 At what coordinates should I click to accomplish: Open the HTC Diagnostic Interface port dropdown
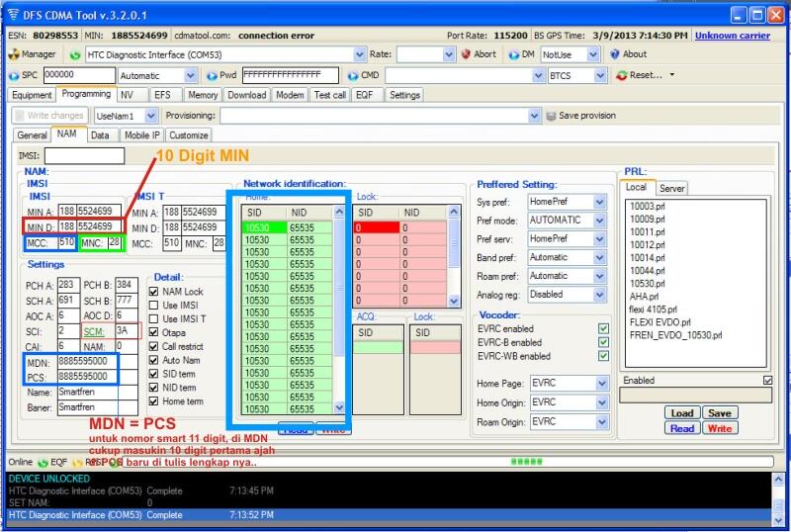click(x=359, y=54)
